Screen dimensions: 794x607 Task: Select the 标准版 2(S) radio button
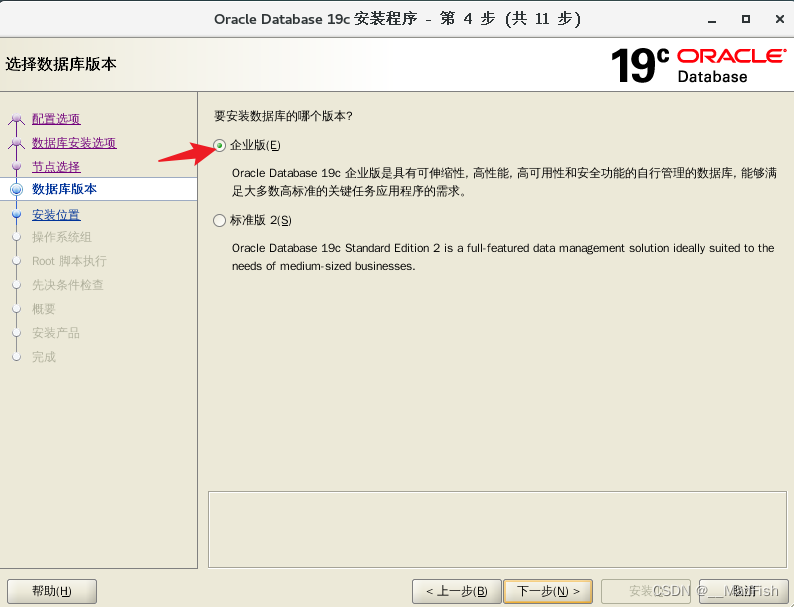pyautogui.click(x=219, y=220)
